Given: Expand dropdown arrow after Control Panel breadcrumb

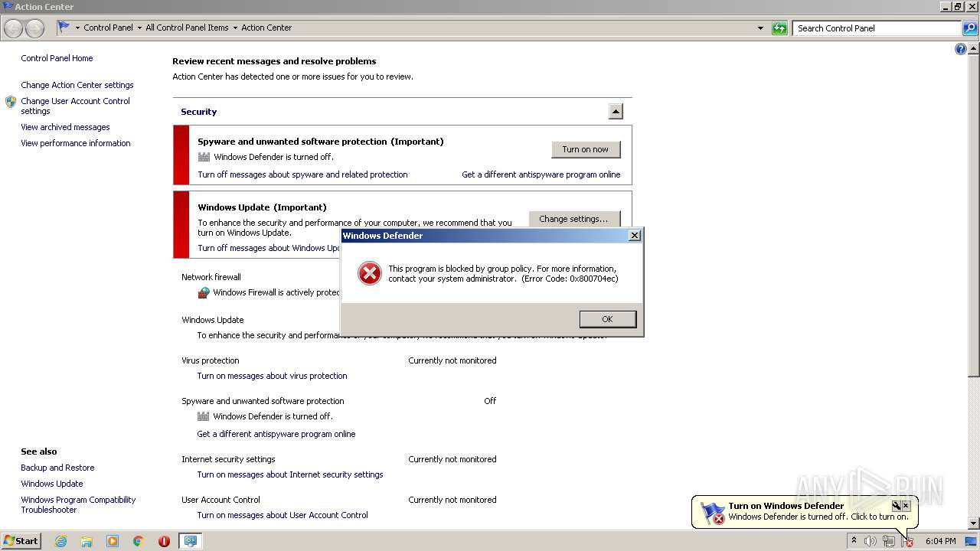Looking at the screenshot, I should pyautogui.click(x=139, y=28).
